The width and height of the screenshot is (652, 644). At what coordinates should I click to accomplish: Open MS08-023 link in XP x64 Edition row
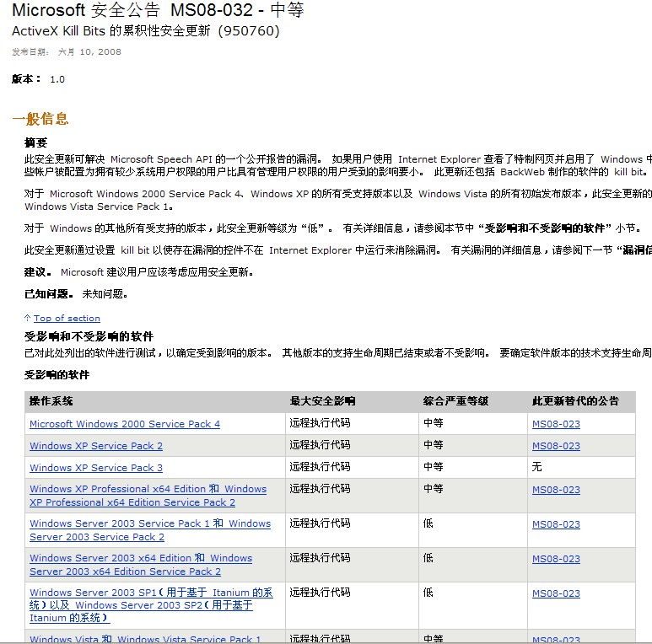point(556,490)
